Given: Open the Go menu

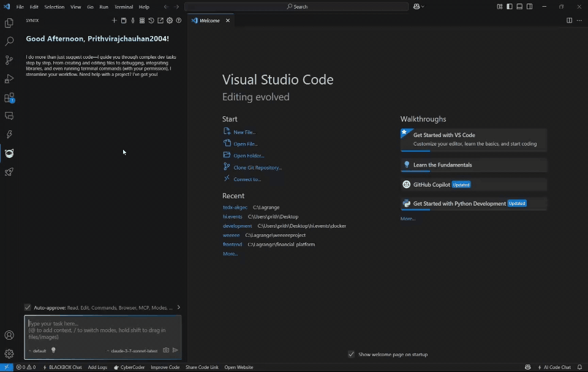Looking at the screenshot, I should pyautogui.click(x=91, y=7).
